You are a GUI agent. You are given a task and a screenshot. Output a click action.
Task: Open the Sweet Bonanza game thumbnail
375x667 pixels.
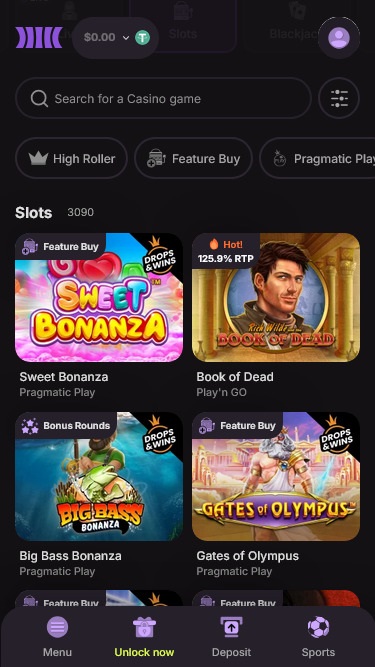tap(99, 297)
